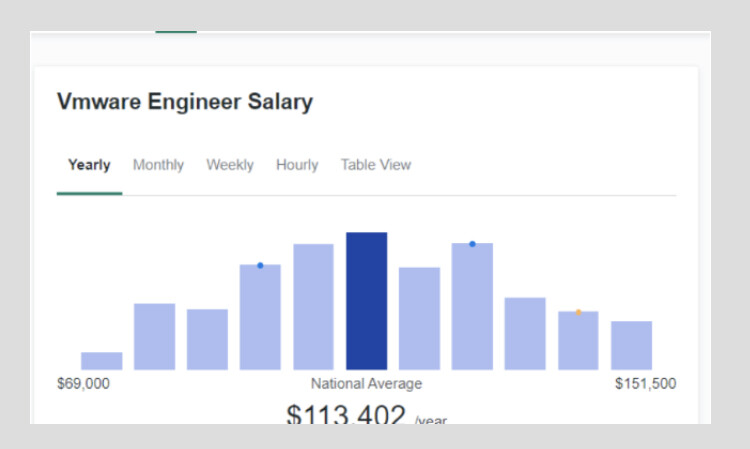Click the dark blue national average bar
The width and height of the screenshot is (750, 449).
366,301
